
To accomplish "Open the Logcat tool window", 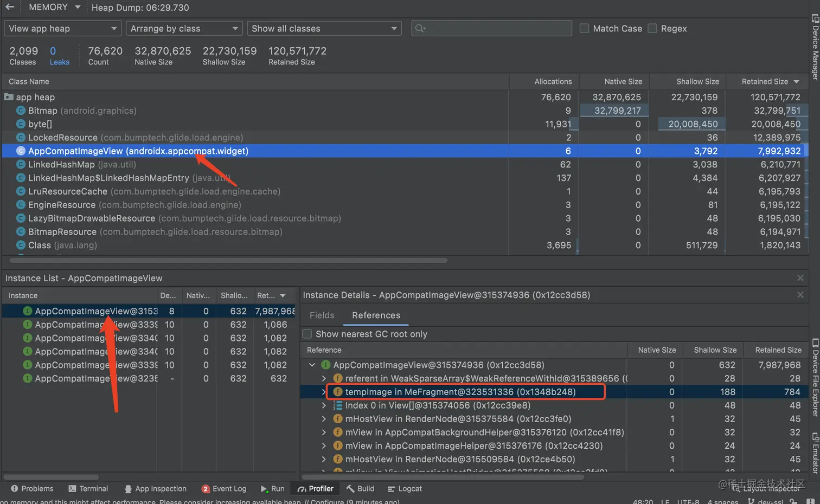I will coord(405,489).
